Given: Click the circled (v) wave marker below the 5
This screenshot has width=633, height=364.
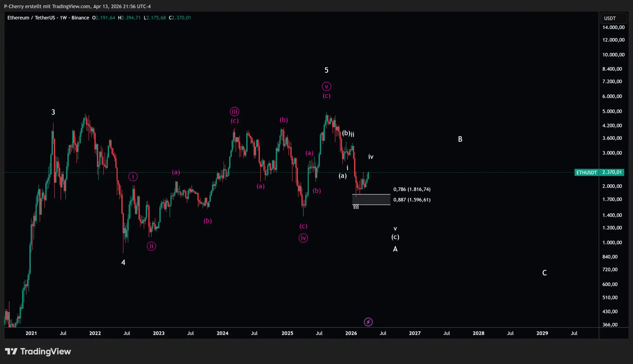Looking at the screenshot, I should click(326, 86).
